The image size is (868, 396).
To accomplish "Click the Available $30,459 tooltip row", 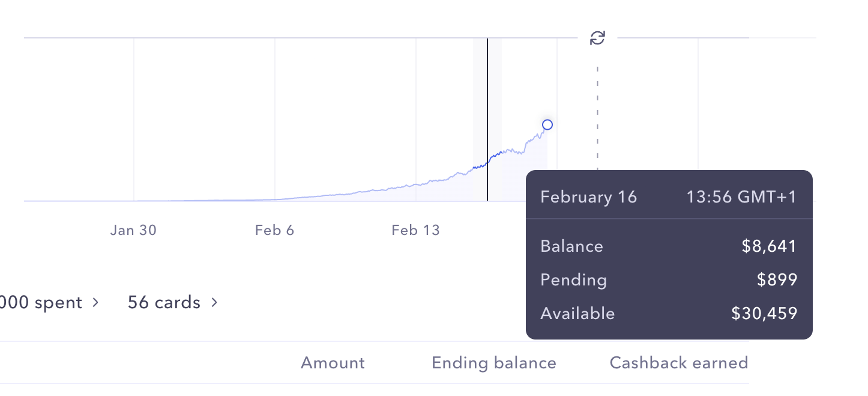I will tap(669, 314).
